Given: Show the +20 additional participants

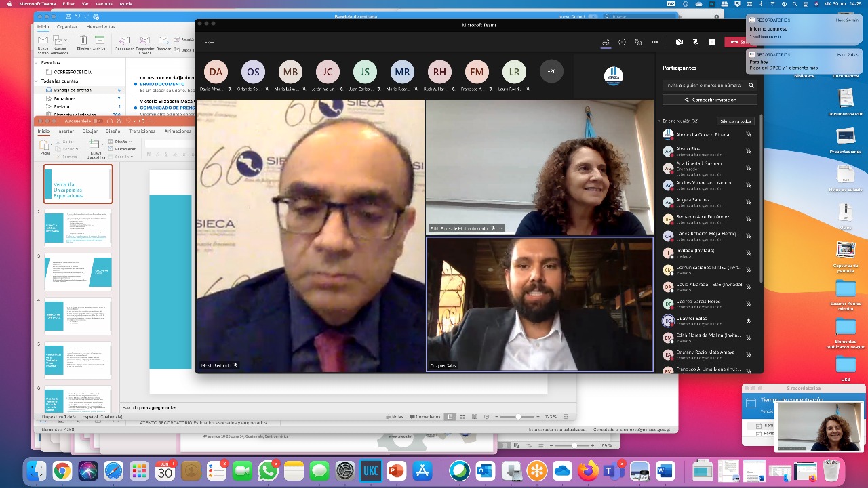Looking at the screenshot, I should [x=551, y=72].
